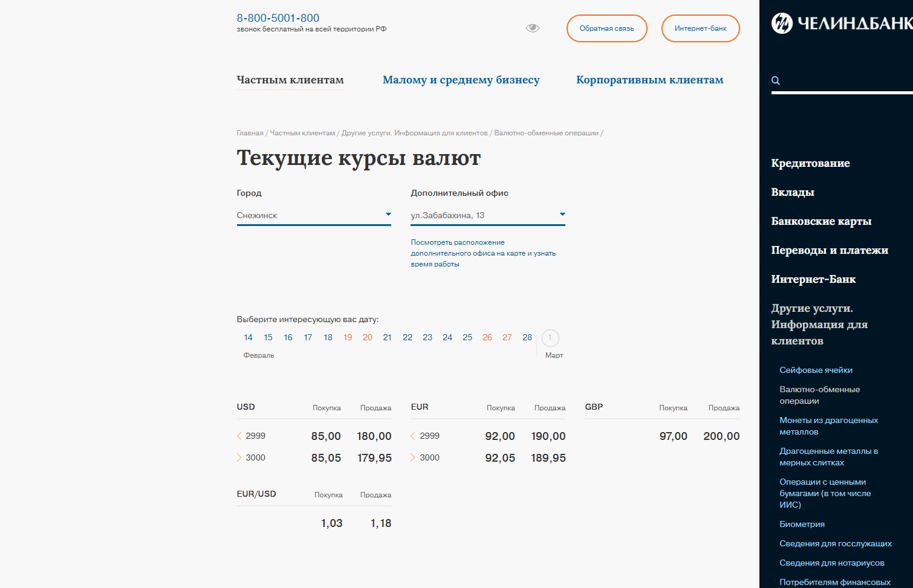This screenshot has width=913, height=588.
Task: Expand the Кредитование sidebar menu item
Action: (810, 163)
